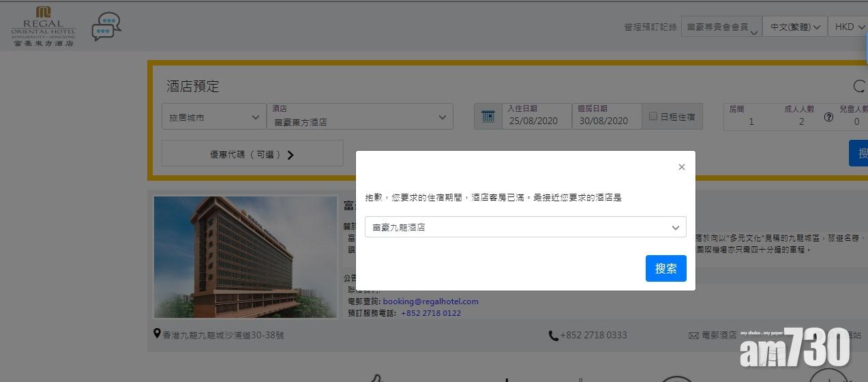
Task: Open the 酒店 hotel selection dropdown
Action: point(359,117)
